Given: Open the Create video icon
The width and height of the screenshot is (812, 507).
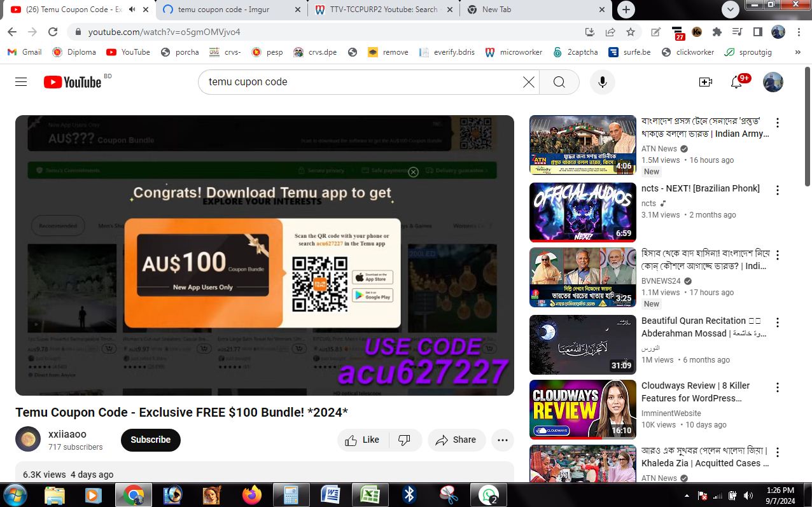Looking at the screenshot, I should pyautogui.click(x=705, y=81).
